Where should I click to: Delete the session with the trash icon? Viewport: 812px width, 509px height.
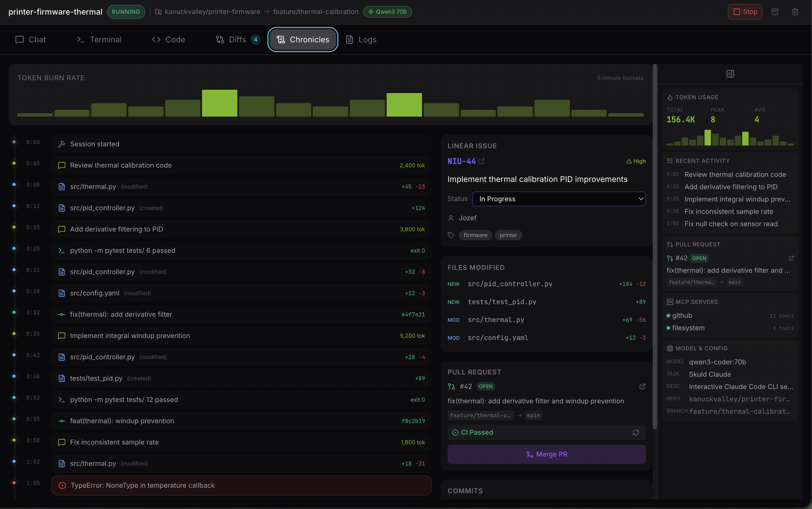click(795, 12)
